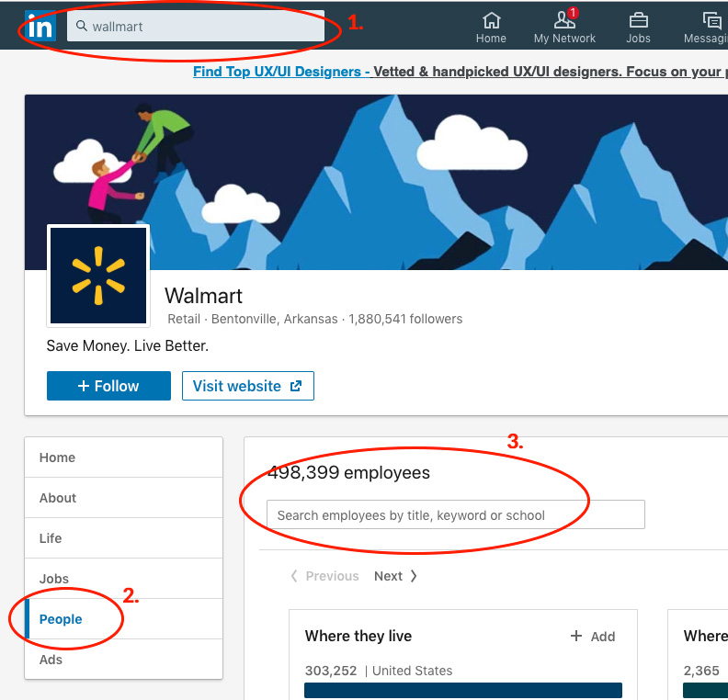Open My Network with notification badge

click(564, 27)
